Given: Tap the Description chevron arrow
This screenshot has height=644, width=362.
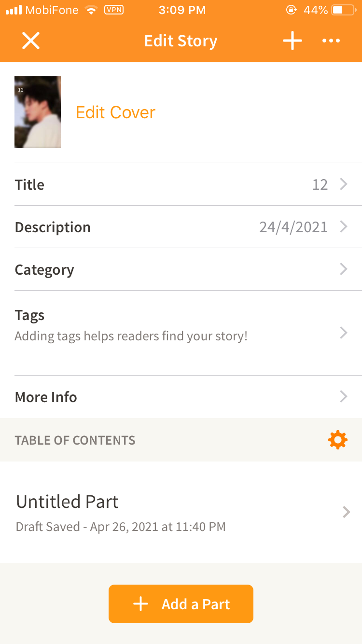Looking at the screenshot, I should coord(344,227).
